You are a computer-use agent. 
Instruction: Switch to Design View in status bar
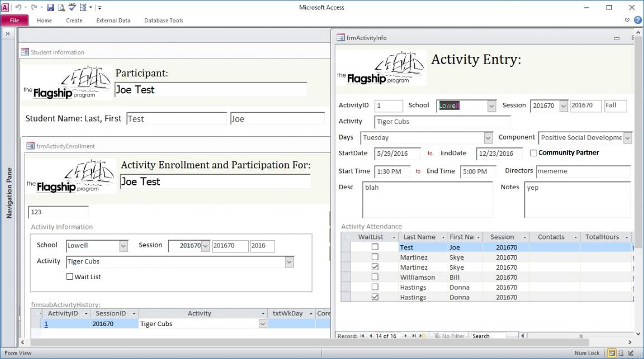631,353
